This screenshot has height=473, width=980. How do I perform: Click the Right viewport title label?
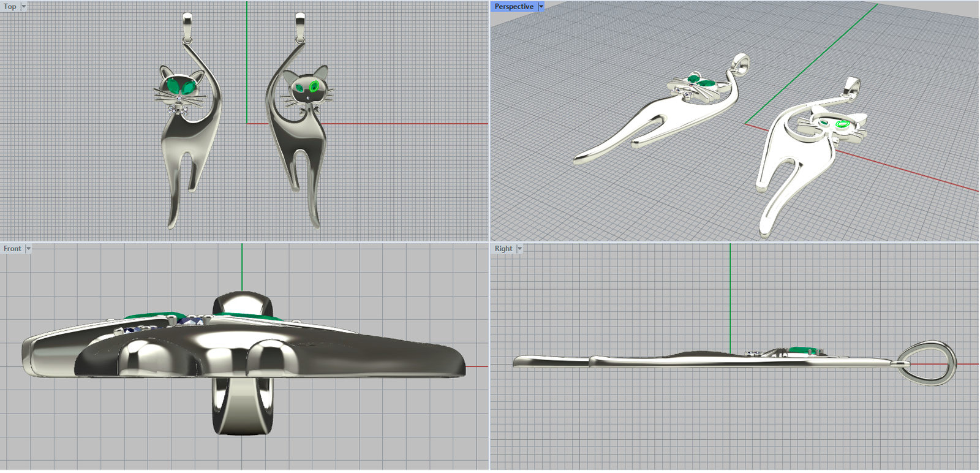point(503,249)
